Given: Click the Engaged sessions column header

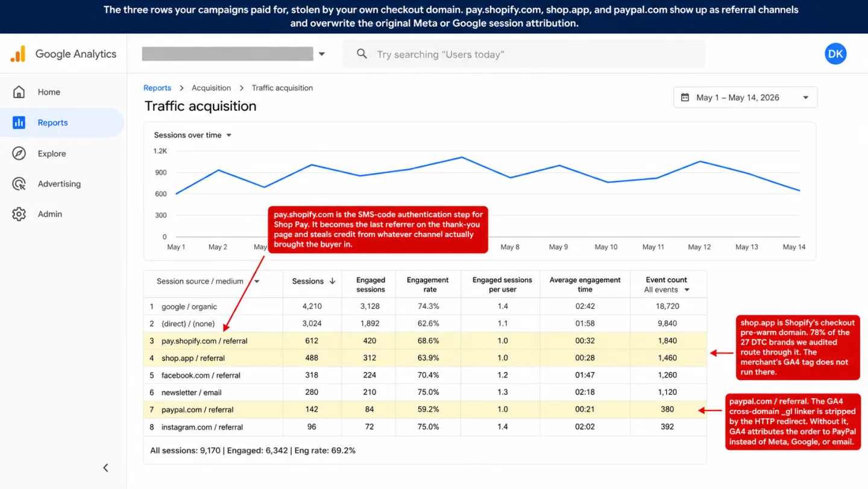Looking at the screenshot, I should [x=371, y=285].
